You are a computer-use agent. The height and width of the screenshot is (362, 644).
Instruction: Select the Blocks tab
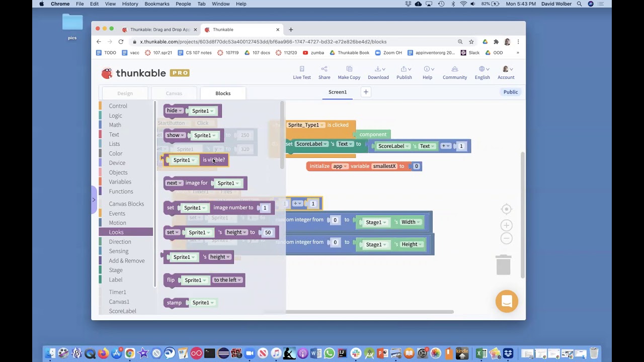click(223, 93)
